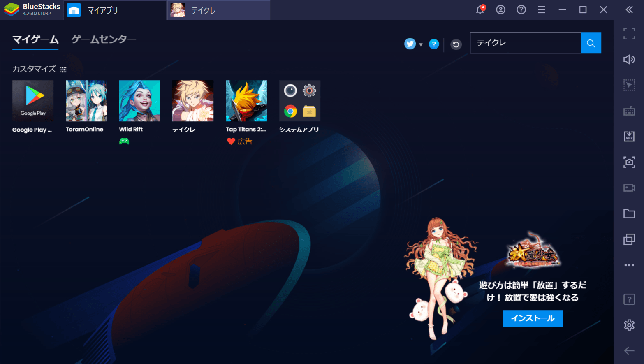Viewport: 644px width, 364px height.
Task: Launch the Wild Rift game tile
Action: (x=139, y=101)
